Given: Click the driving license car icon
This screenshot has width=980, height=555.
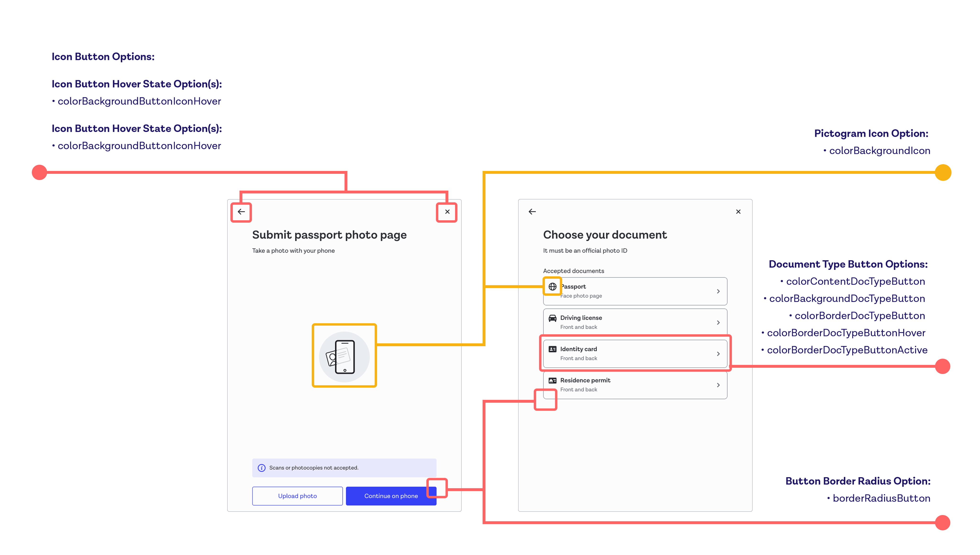Looking at the screenshot, I should (x=552, y=318).
